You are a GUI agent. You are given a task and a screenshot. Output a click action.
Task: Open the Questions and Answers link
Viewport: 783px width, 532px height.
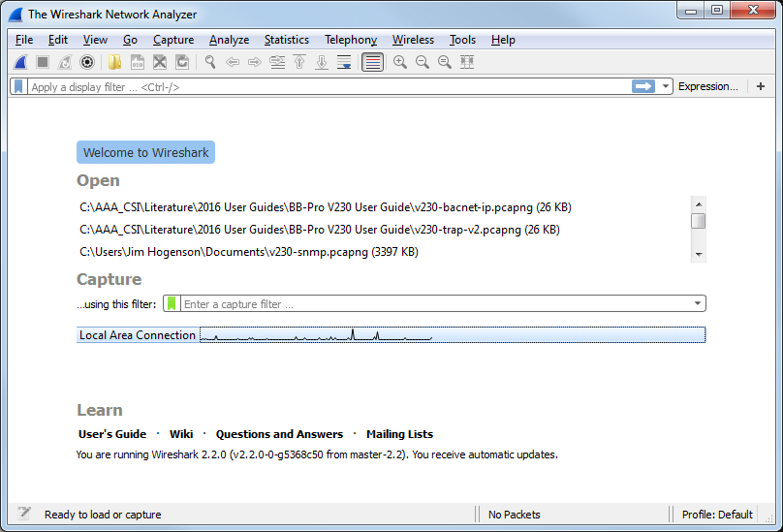279,434
